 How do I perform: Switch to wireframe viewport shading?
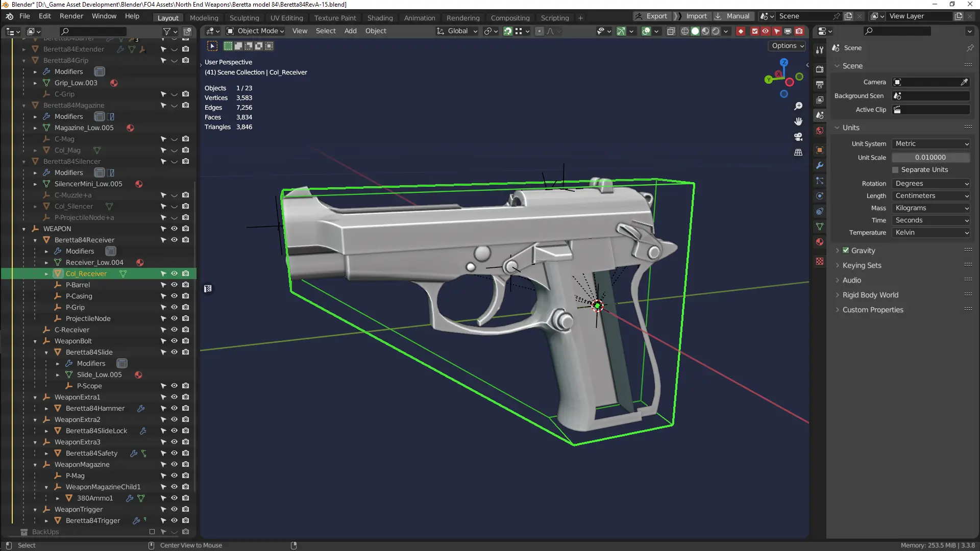[x=685, y=31]
